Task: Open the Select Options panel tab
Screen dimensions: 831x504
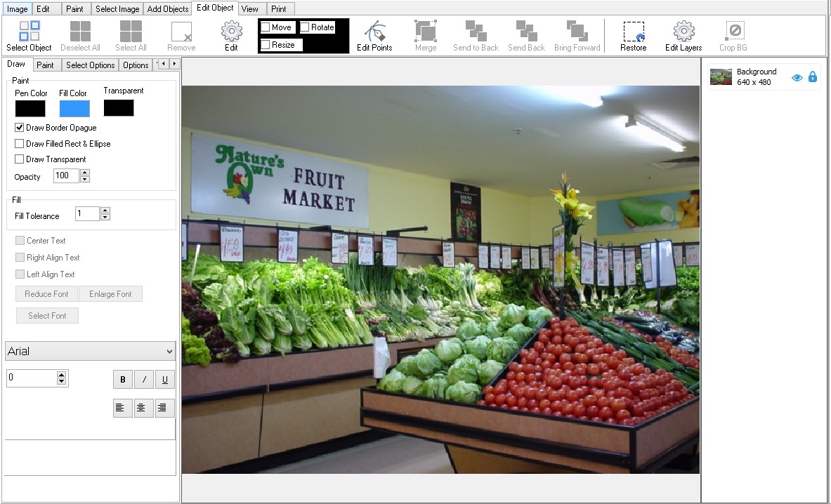Action: (90, 65)
